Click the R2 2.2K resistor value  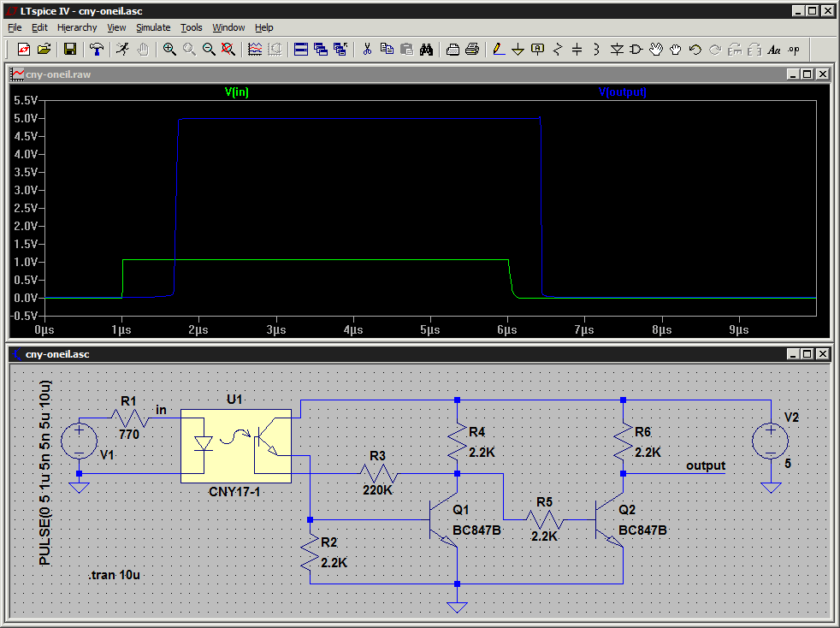coord(334,563)
